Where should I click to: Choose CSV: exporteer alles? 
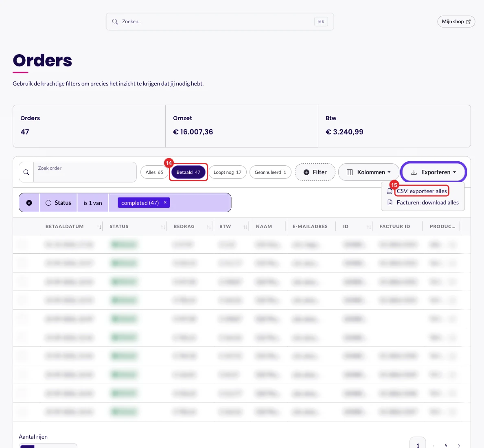[x=422, y=191]
